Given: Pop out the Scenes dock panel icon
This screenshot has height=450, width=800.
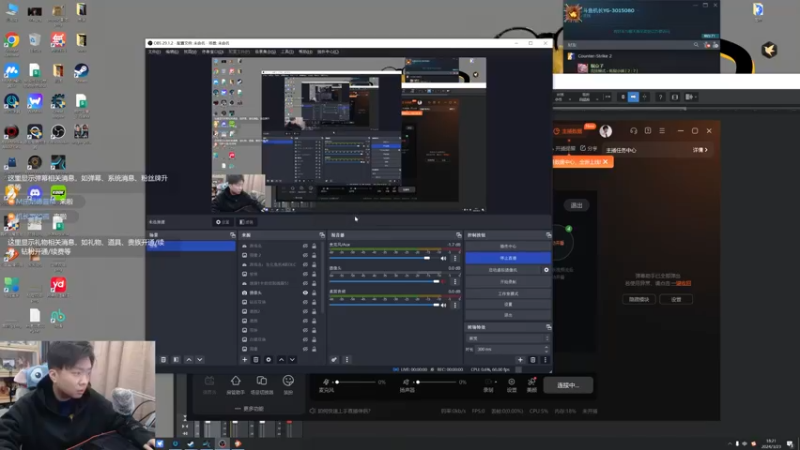Looking at the screenshot, I should [x=233, y=235].
